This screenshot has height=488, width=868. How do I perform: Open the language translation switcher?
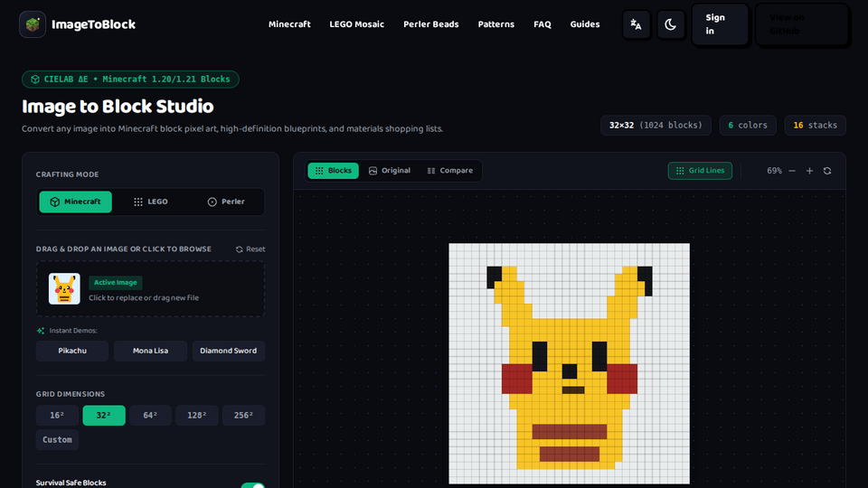point(636,24)
